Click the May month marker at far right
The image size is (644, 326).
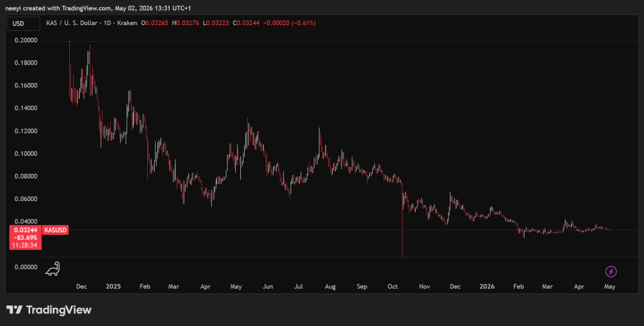pos(609,286)
